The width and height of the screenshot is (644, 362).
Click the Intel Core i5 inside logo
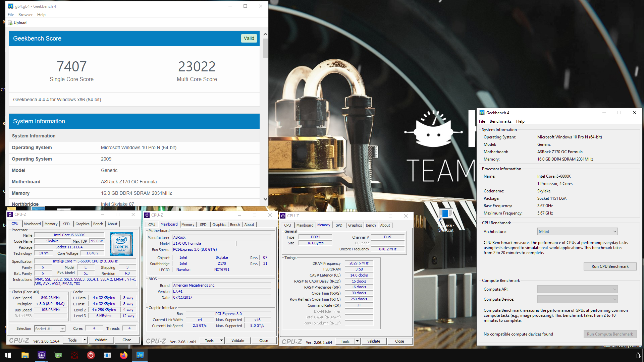121,244
